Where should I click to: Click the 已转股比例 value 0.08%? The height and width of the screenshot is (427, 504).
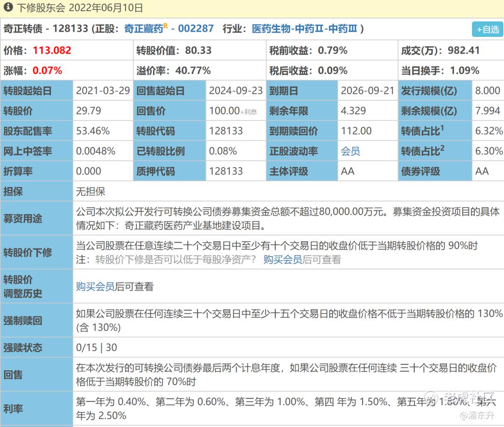click(x=223, y=151)
